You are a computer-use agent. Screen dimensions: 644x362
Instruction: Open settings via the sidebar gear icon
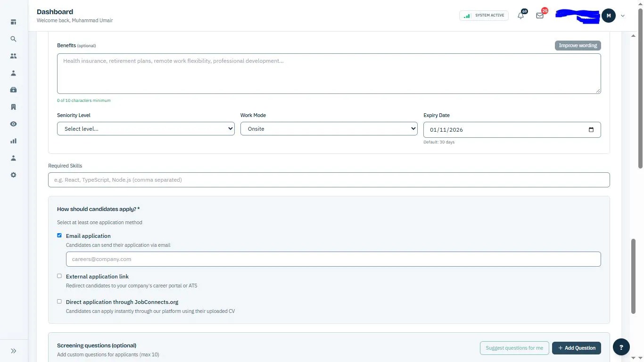click(x=13, y=175)
